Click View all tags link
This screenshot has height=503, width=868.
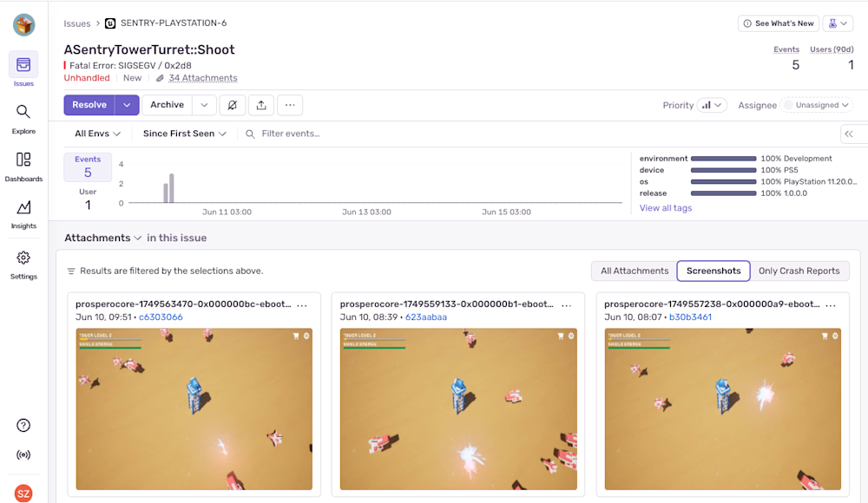666,208
